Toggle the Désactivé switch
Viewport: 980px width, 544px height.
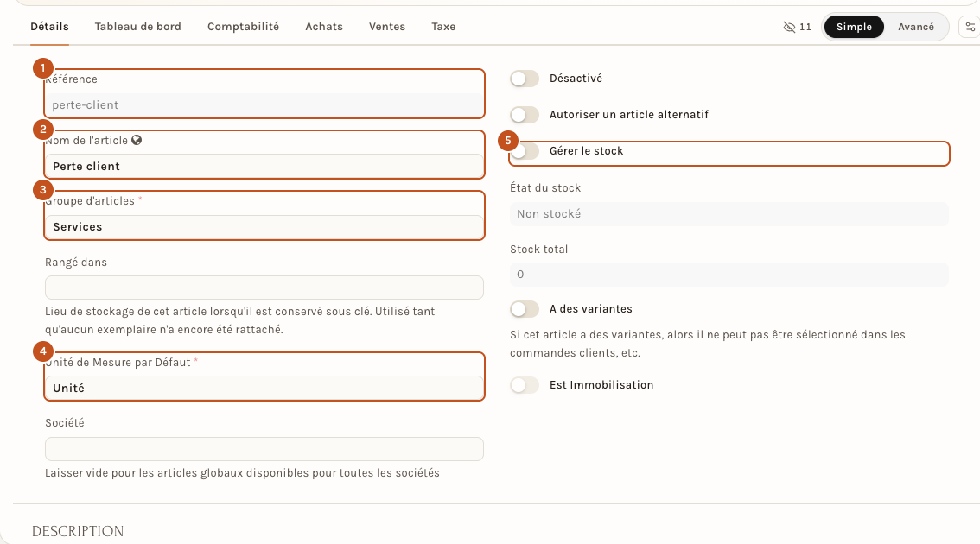point(525,79)
